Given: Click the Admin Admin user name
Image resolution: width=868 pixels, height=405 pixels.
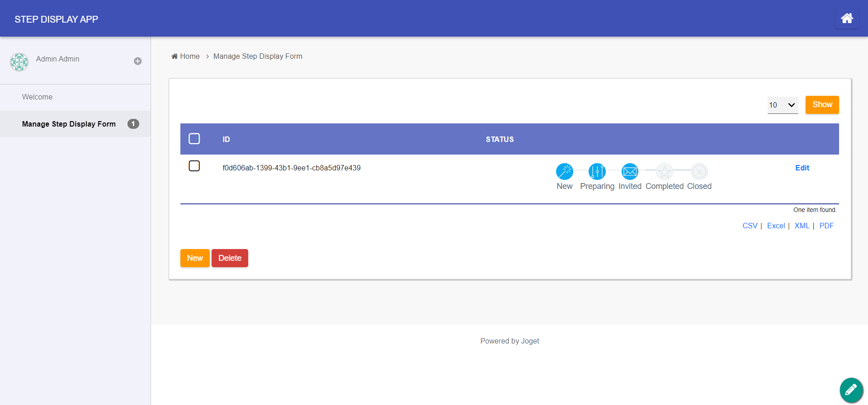Looking at the screenshot, I should (58, 59).
